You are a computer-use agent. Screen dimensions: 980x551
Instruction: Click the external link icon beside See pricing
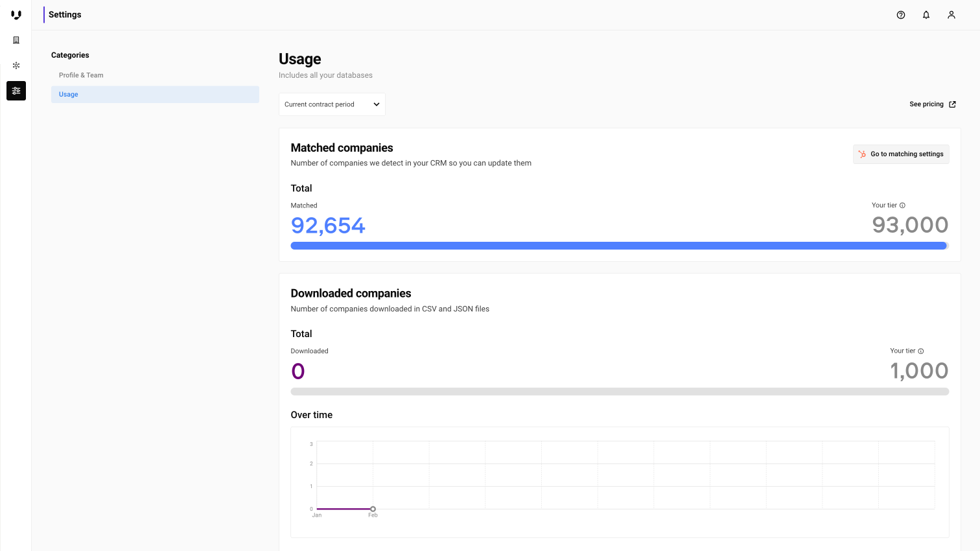[952, 104]
